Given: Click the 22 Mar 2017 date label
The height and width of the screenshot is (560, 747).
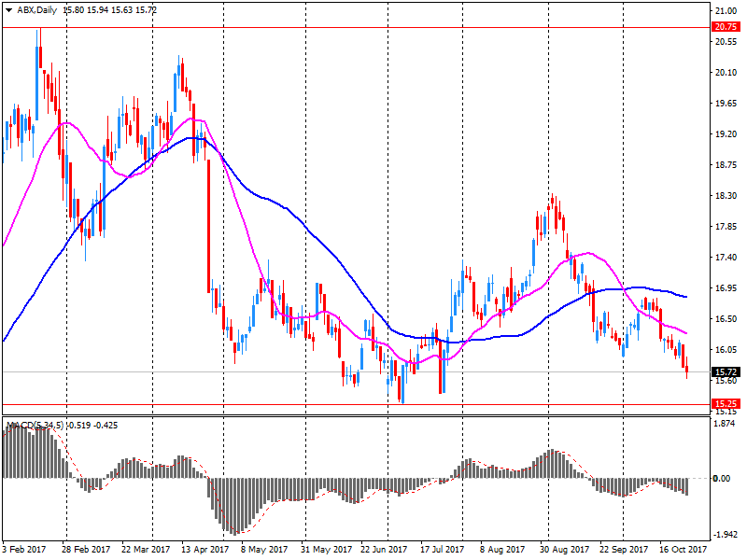Looking at the screenshot, I should pos(146,550).
